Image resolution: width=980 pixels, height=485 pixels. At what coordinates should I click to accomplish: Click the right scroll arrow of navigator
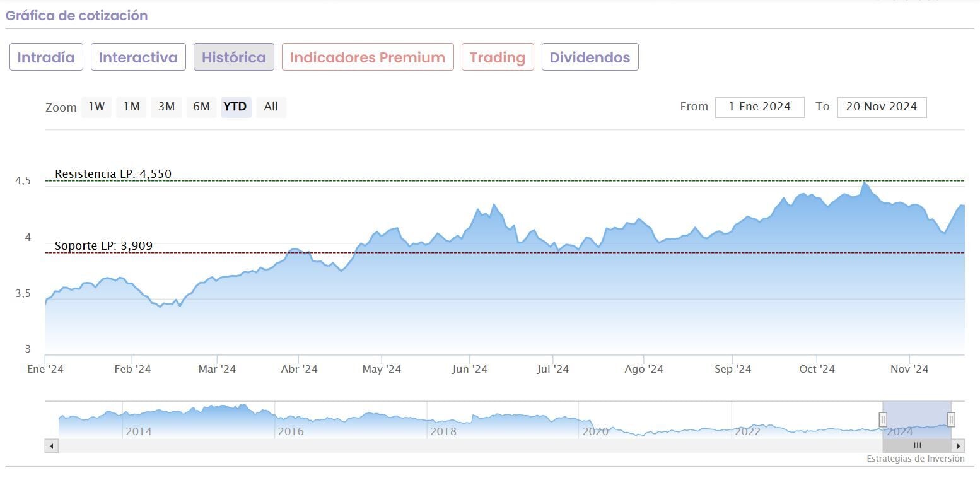[959, 446]
